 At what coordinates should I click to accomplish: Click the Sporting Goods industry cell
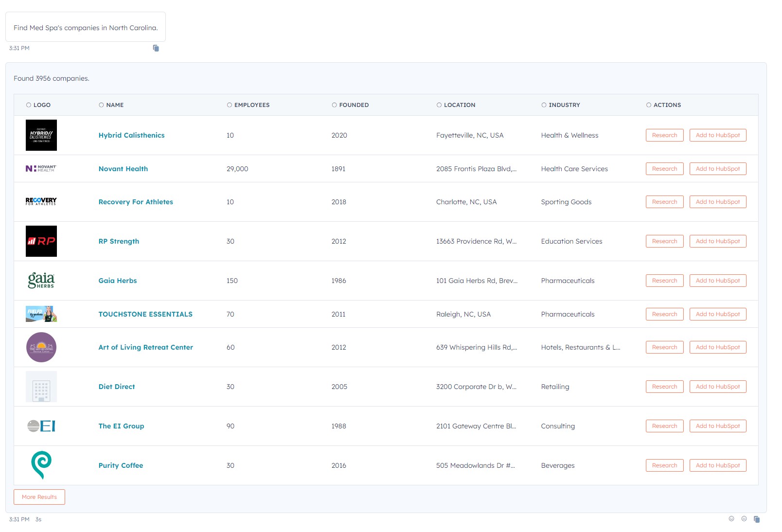pos(567,202)
